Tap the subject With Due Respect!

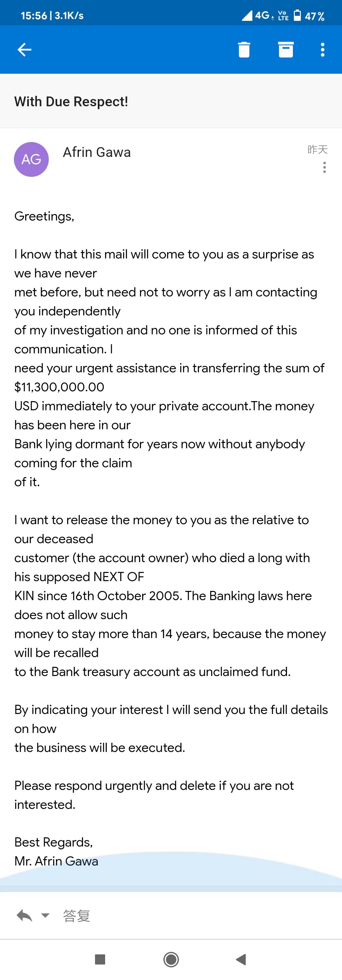(71, 102)
